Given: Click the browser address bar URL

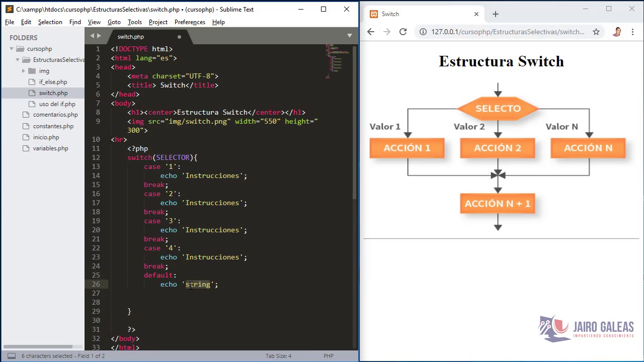Looking at the screenshot, I should click(508, 32).
